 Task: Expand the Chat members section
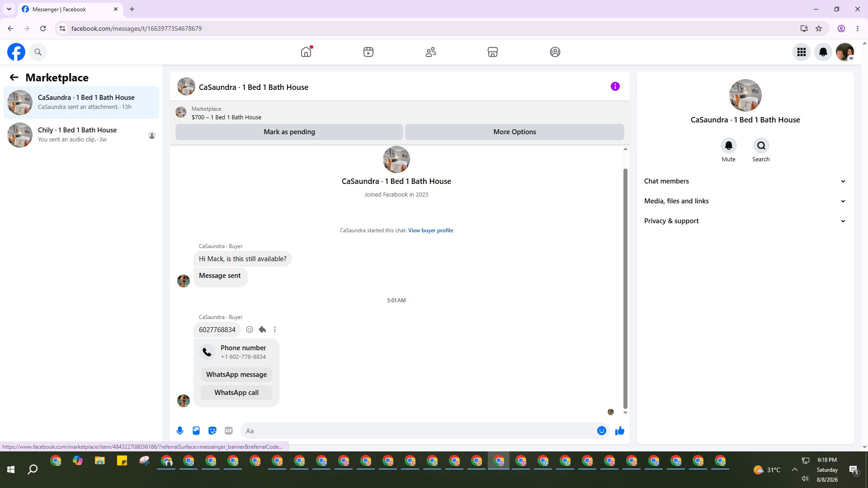pos(745,181)
